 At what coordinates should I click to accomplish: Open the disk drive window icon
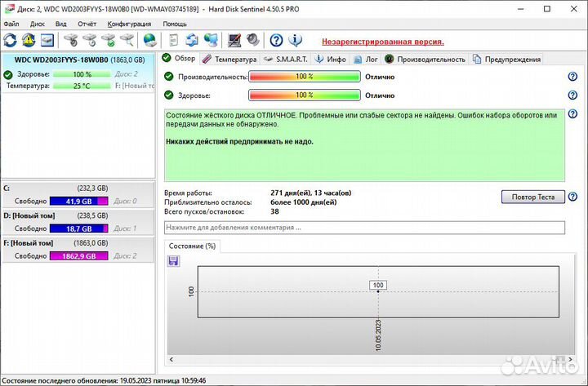coord(47,40)
